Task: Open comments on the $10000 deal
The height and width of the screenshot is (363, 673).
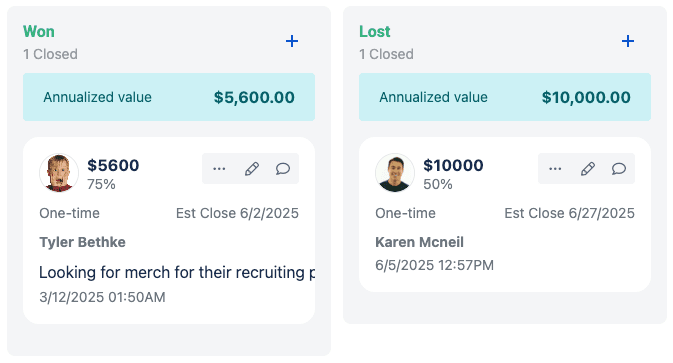Action: (x=619, y=169)
